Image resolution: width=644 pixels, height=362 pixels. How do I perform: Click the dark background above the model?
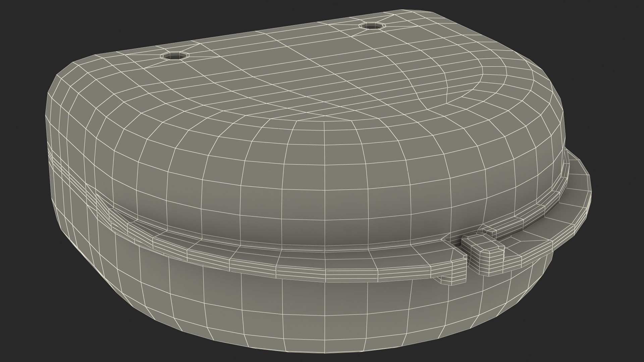168,17
